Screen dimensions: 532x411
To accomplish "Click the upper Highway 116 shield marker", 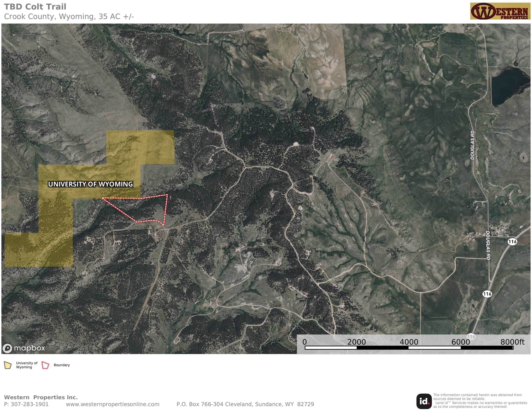I will click(513, 242).
